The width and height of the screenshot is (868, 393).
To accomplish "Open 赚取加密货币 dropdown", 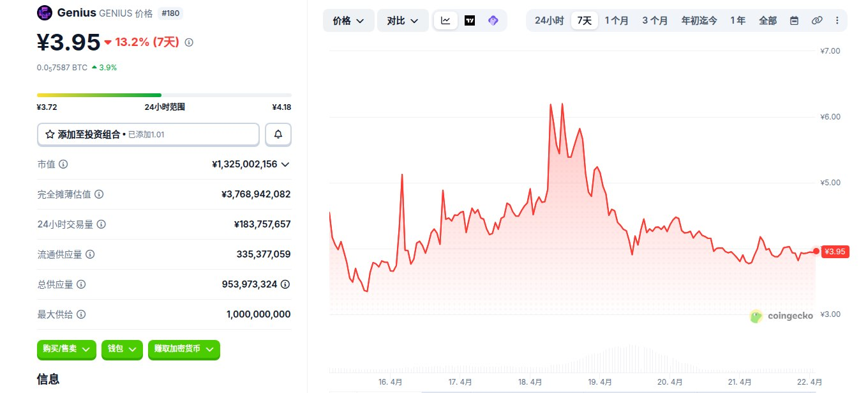I will 184,349.
